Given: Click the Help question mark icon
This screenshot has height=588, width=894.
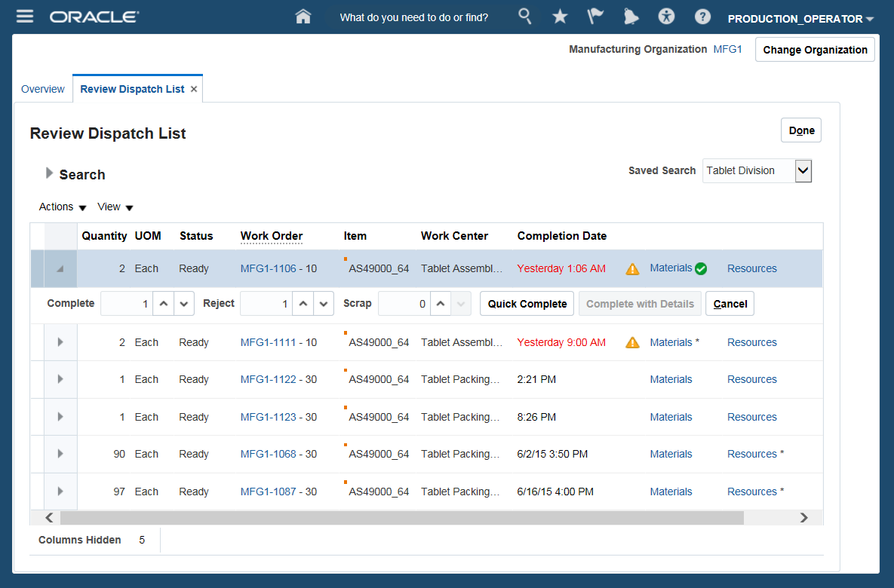Looking at the screenshot, I should point(702,17).
